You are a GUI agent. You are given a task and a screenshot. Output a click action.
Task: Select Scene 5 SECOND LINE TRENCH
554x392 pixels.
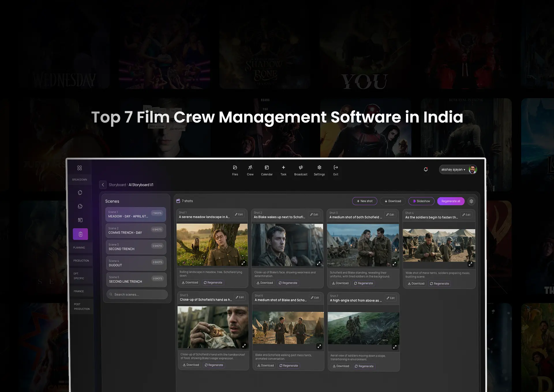tap(136, 280)
